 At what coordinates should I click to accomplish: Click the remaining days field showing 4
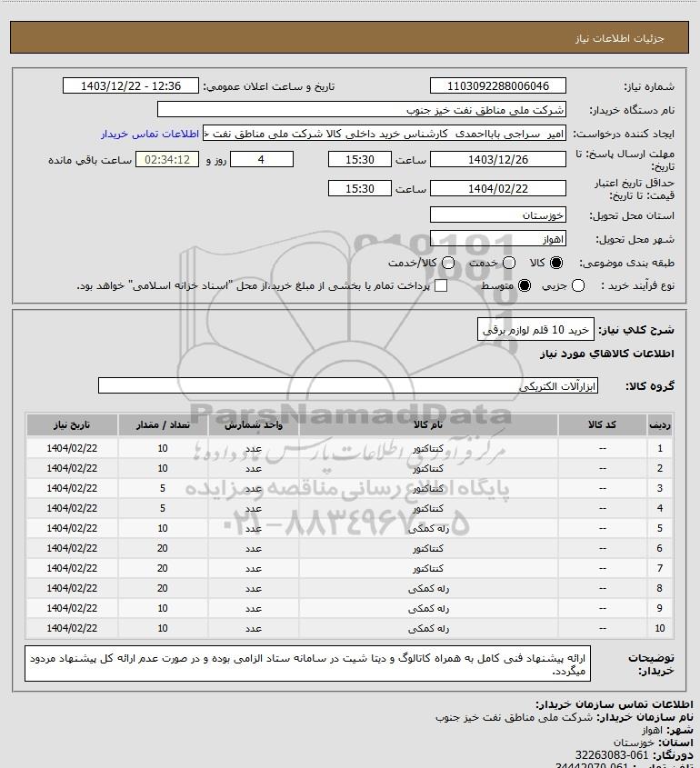pyautogui.click(x=262, y=159)
